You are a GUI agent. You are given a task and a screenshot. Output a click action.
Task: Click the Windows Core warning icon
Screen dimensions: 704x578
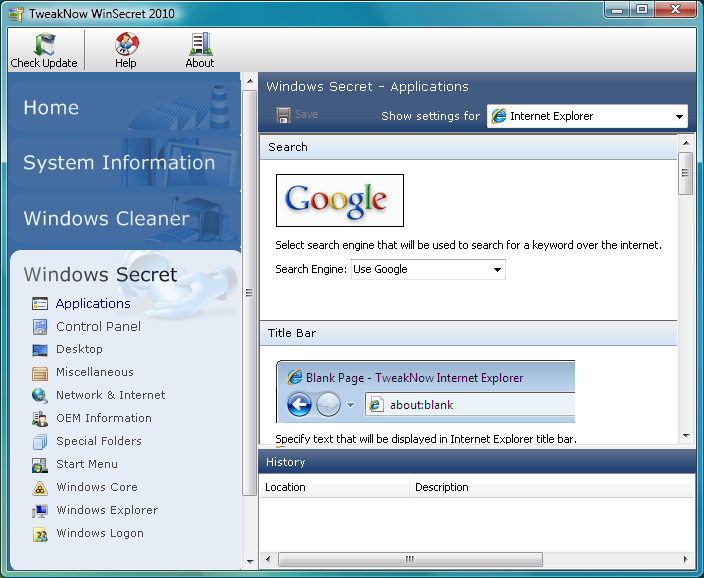[x=40, y=488]
